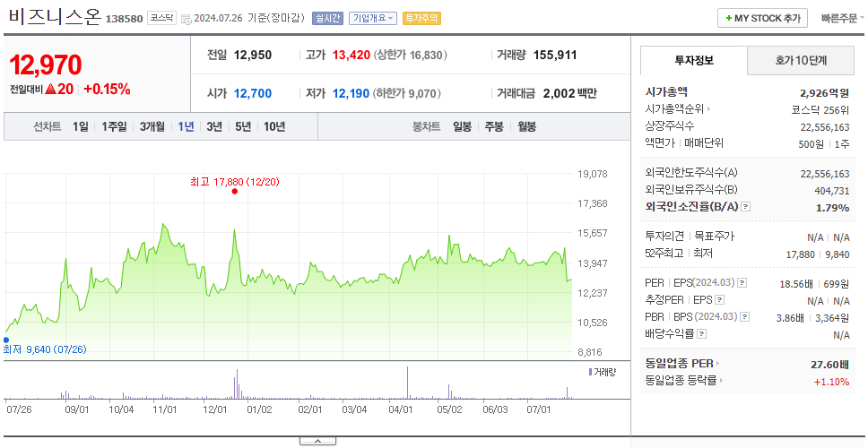Click the help icon next to 외국인소진율(B/A)
Viewport: 868px width, 448px height.
[746, 207]
